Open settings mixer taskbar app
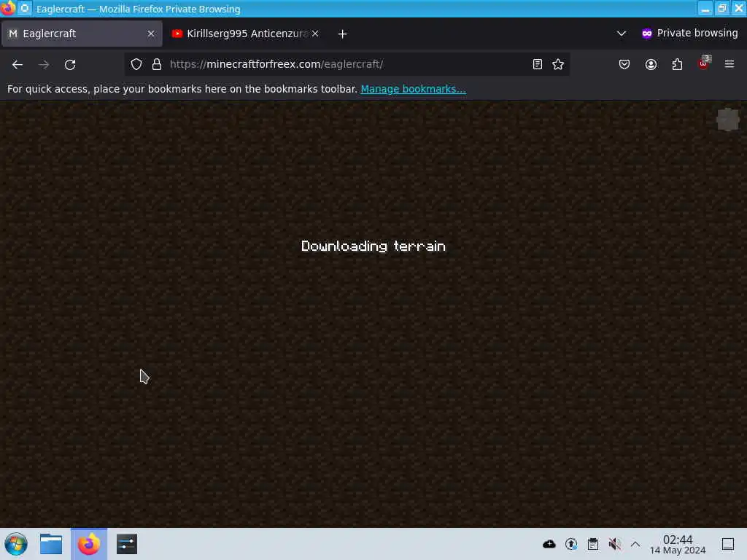 pos(127,544)
